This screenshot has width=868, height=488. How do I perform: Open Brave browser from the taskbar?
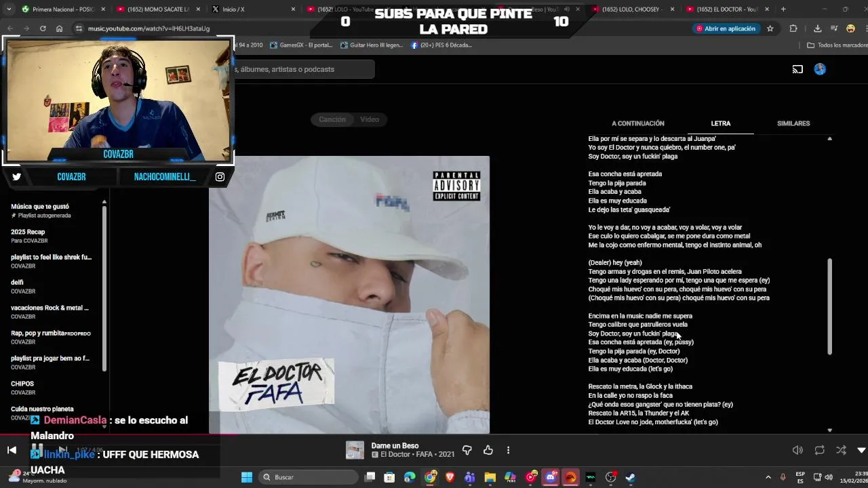click(450, 477)
